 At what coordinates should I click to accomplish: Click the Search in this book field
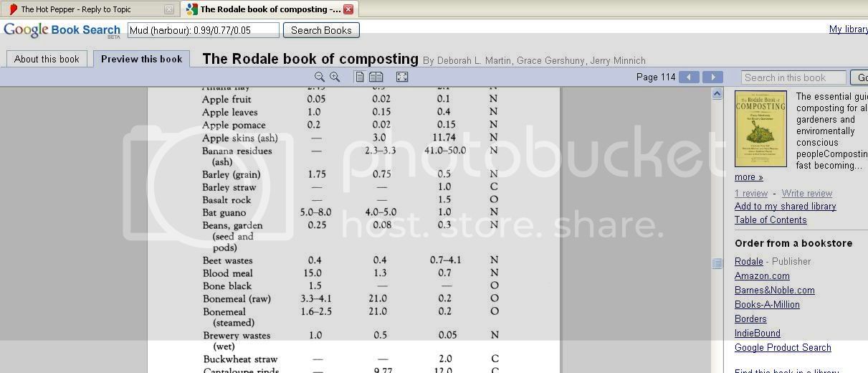tap(794, 77)
